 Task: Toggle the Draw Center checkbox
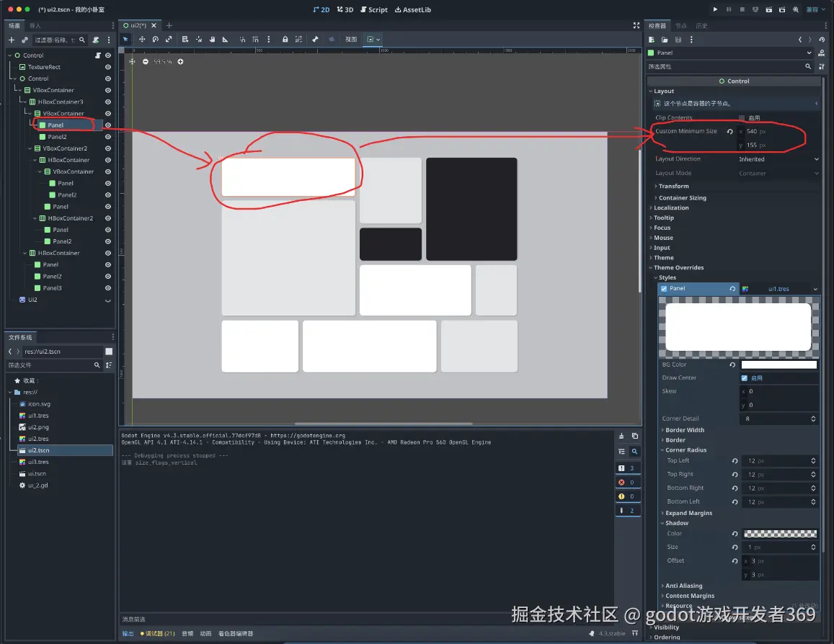[744, 377]
